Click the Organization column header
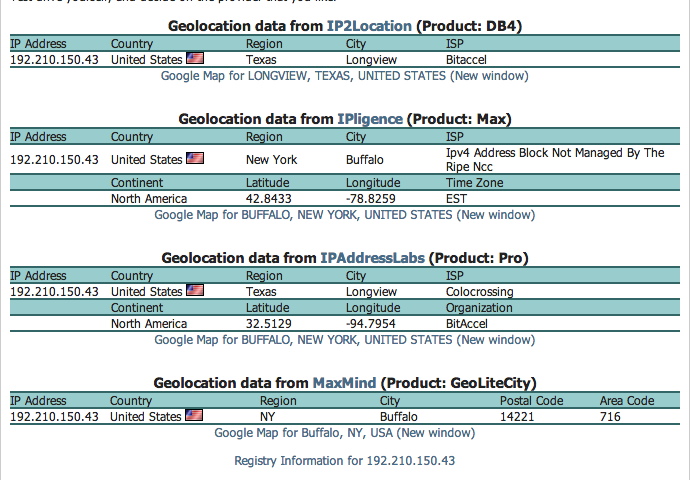The width and height of the screenshot is (691, 480). [479, 308]
